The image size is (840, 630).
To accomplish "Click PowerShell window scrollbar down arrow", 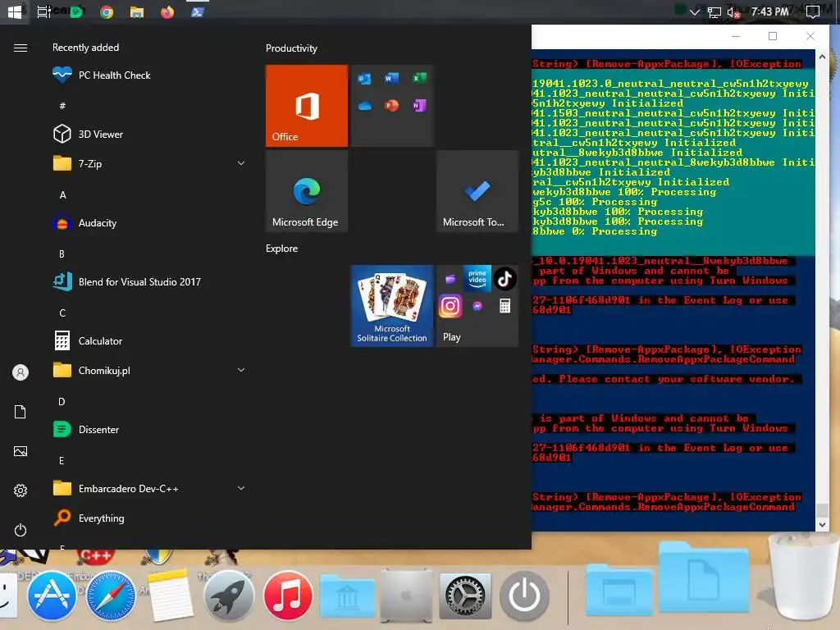I will coord(822,525).
